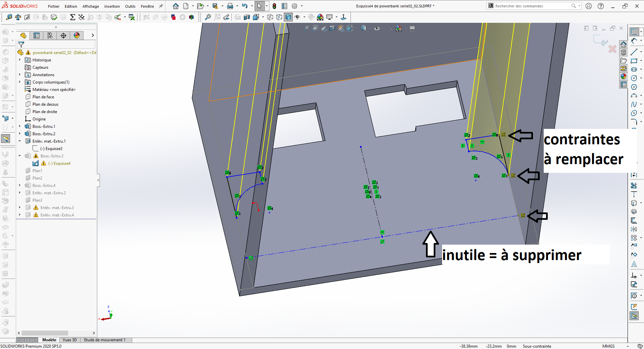Open the Appearances color ball tab

click(77, 36)
